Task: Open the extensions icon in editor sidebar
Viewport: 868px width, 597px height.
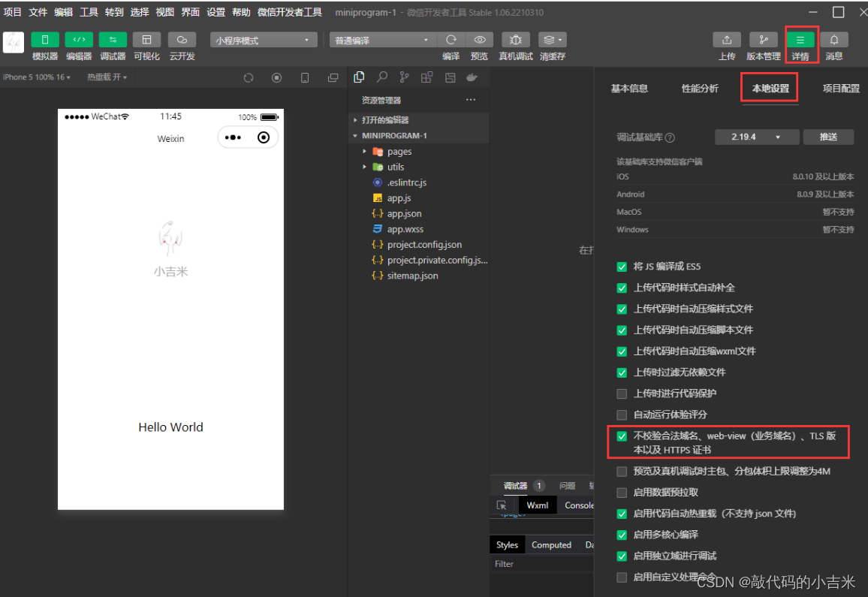Action: [x=426, y=77]
